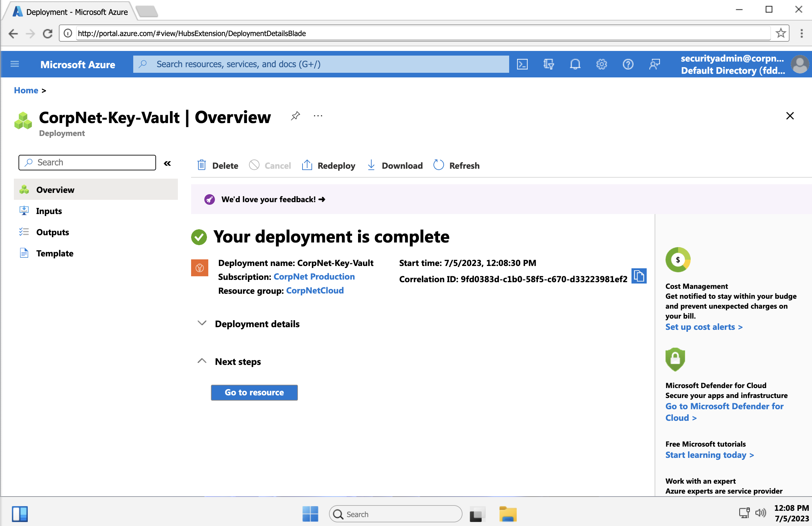The image size is (812, 526).
Task: Refresh the deployment view
Action: pos(457,165)
